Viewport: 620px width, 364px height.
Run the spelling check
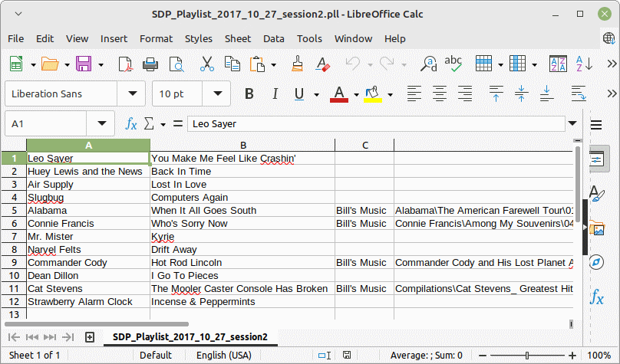(453, 64)
